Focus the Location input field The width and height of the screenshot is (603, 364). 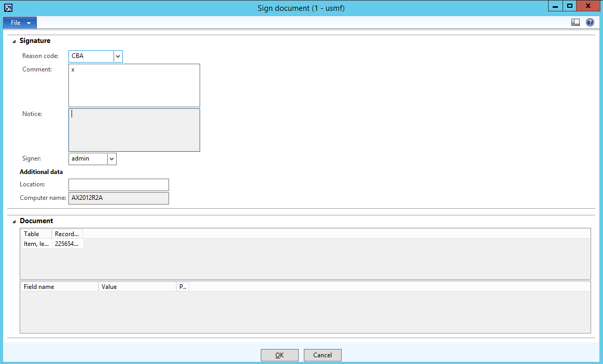point(118,185)
